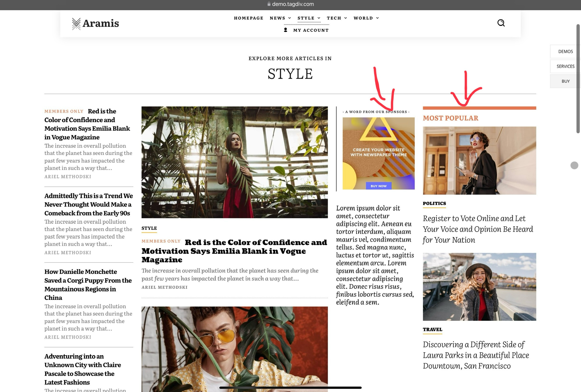Click the 'Lorem ipsum dolor sit amet' paragraph

point(375,255)
